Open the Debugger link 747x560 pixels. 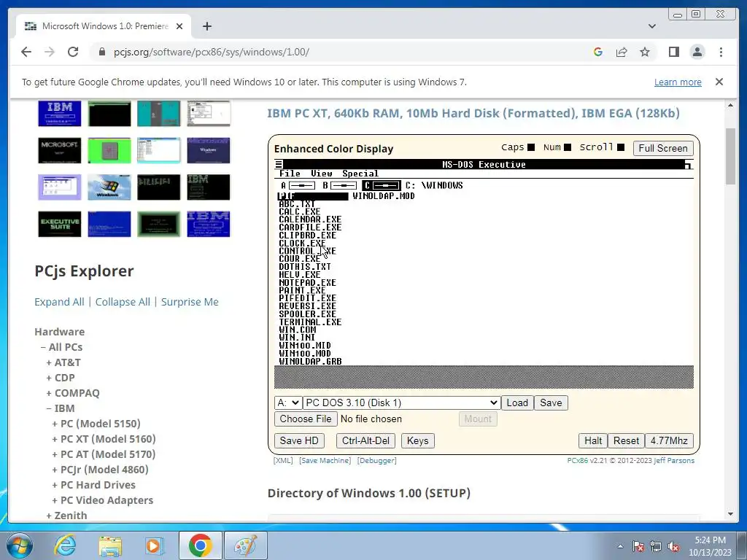[376, 461]
